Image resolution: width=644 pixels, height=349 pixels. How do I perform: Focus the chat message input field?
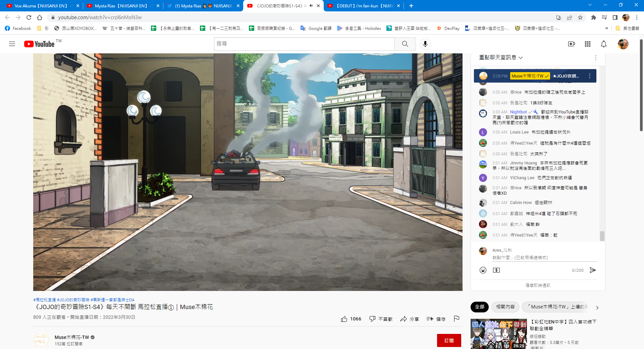544,258
